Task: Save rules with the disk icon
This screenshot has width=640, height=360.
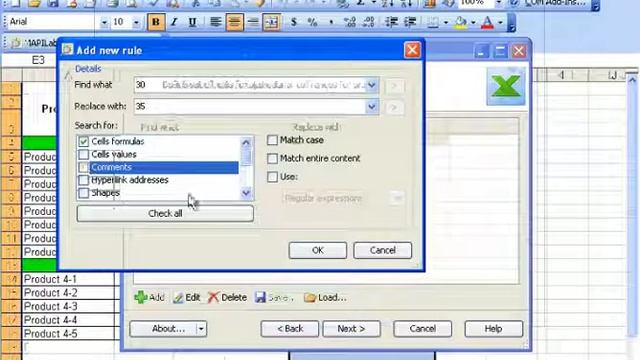Action: [x=260, y=297]
